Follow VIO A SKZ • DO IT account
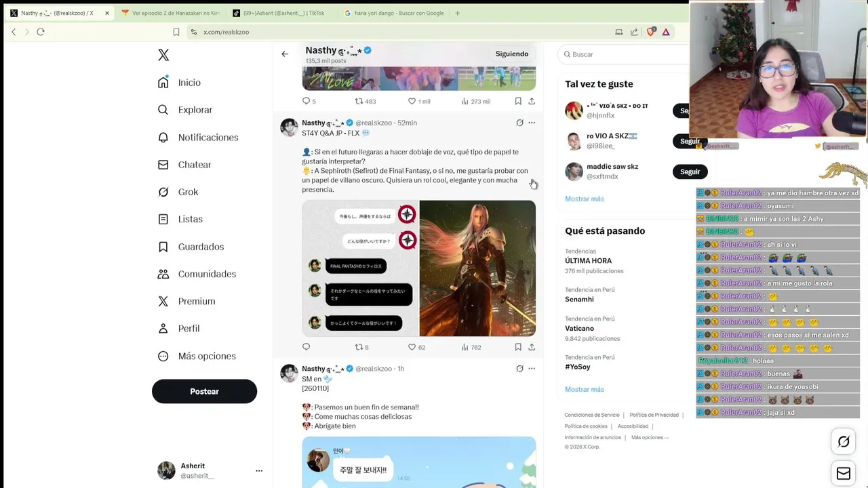 [681, 110]
